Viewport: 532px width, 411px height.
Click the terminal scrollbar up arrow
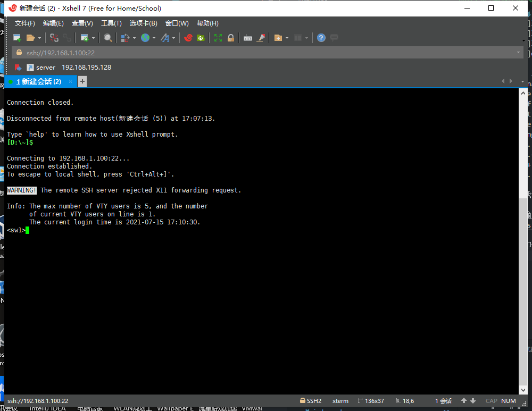(523, 93)
